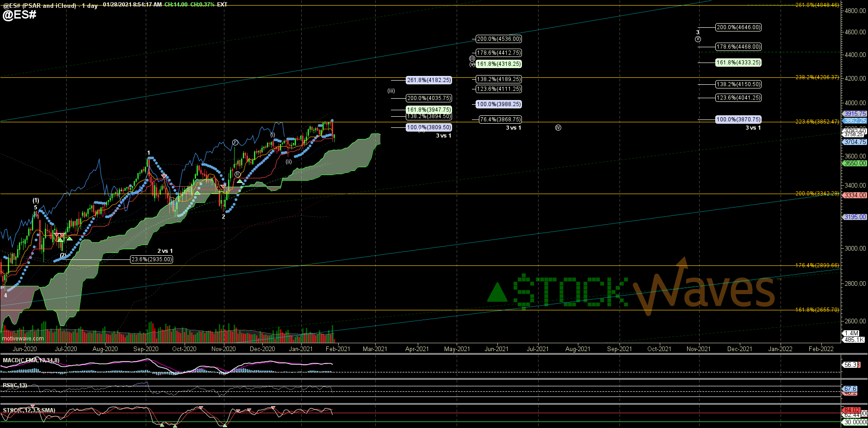Viewport: 868px width, 428px height.
Task: Click the circled IV wave marker
Action: coord(558,127)
